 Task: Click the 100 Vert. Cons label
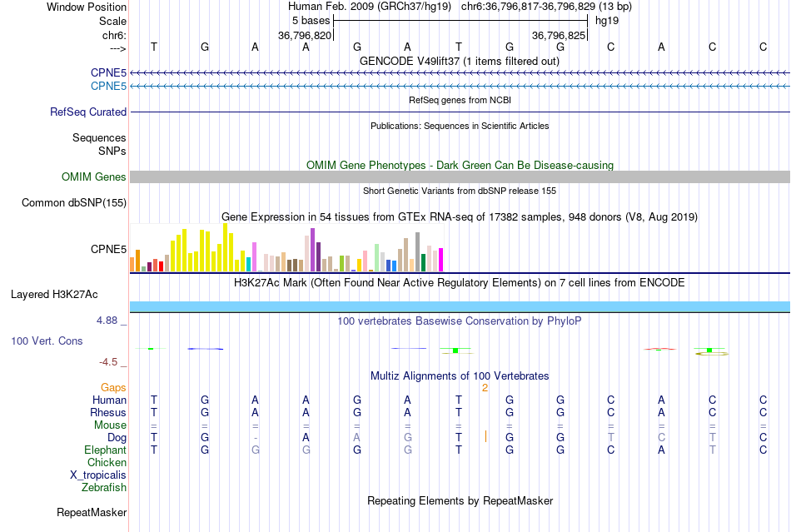[47, 341]
